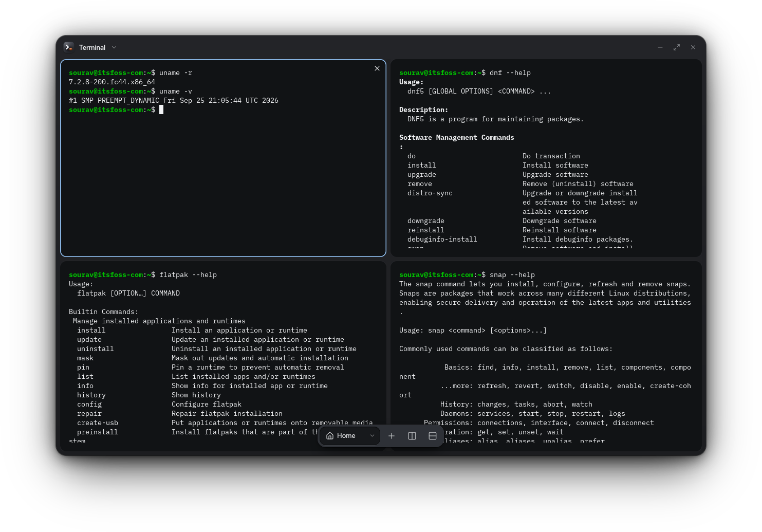This screenshot has height=532, width=762.
Task: Split pane vertically using columns icon
Action: pyautogui.click(x=412, y=436)
